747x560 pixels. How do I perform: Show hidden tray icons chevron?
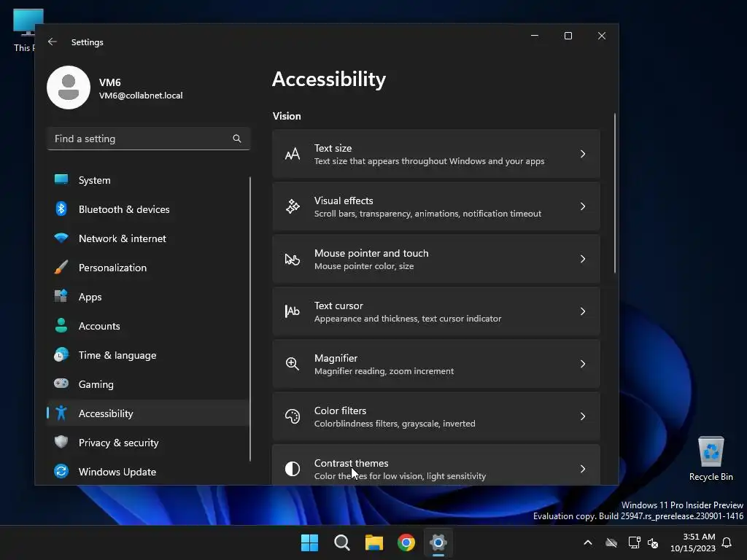click(x=588, y=542)
